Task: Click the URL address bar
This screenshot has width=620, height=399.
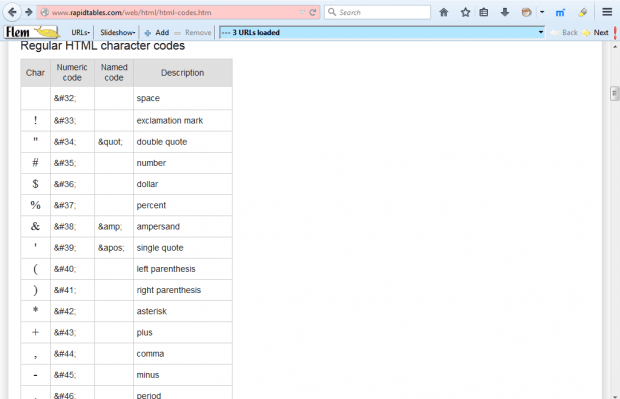Action: [x=174, y=12]
